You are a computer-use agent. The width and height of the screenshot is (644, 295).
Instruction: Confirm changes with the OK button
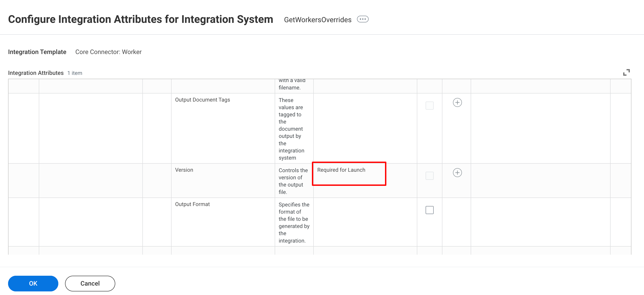[33, 283]
